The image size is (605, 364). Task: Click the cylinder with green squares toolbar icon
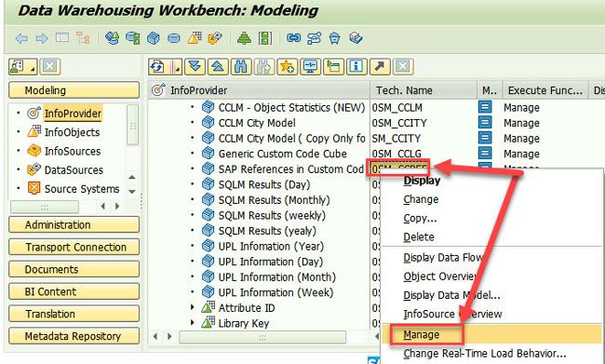(133, 38)
